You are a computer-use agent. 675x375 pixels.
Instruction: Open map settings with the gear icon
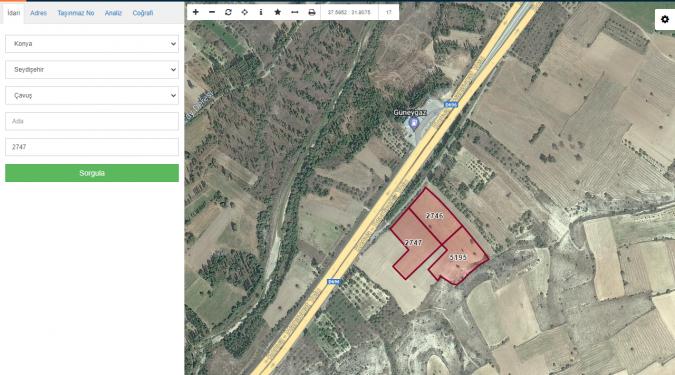click(665, 19)
